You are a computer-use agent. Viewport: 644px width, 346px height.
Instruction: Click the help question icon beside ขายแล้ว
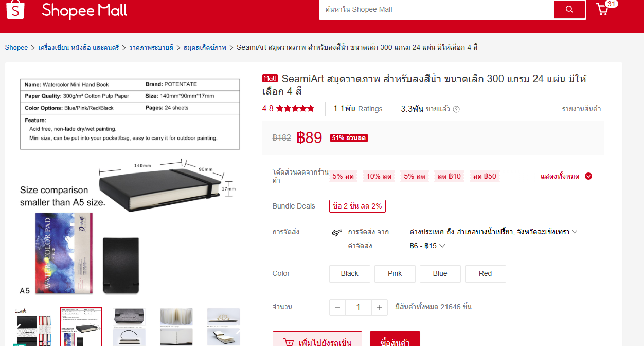pyautogui.click(x=456, y=109)
